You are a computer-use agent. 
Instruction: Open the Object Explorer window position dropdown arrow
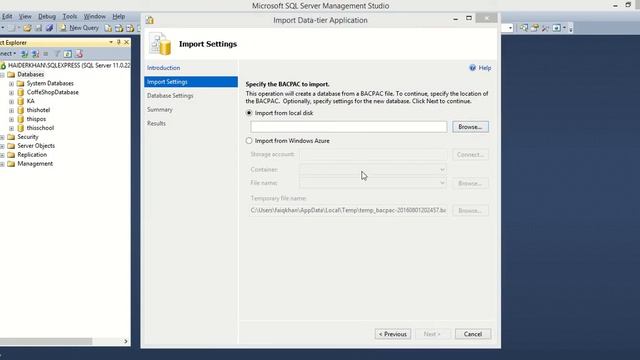click(x=111, y=42)
